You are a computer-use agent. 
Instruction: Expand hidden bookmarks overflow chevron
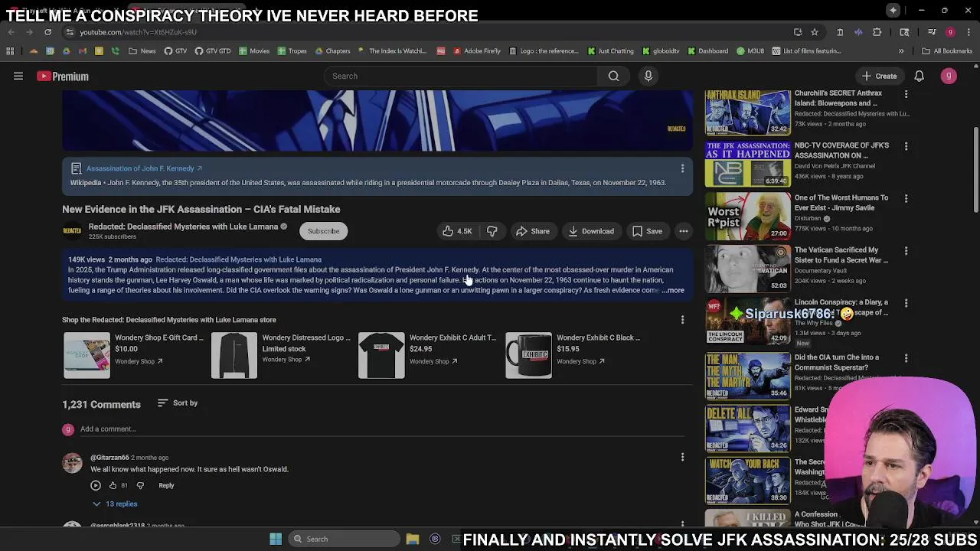(x=901, y=51)
